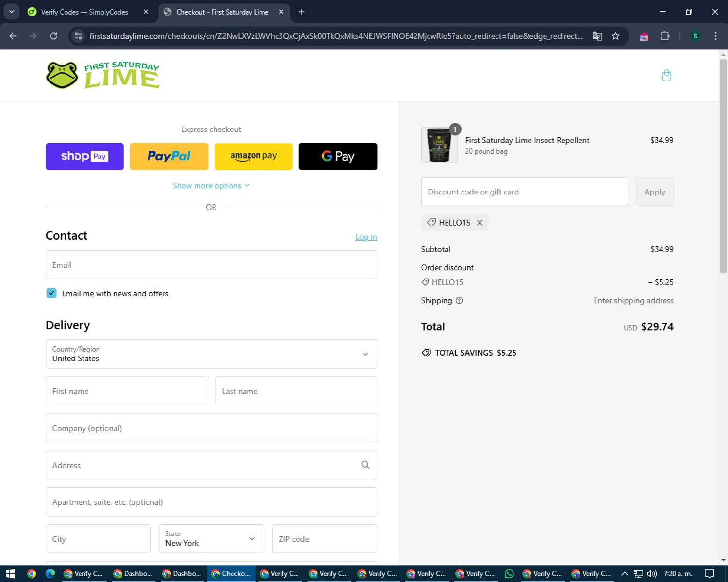Open the volume control in system tray
Screen dimensions: 728x582
pyautogui.click(x=652, y=574)
